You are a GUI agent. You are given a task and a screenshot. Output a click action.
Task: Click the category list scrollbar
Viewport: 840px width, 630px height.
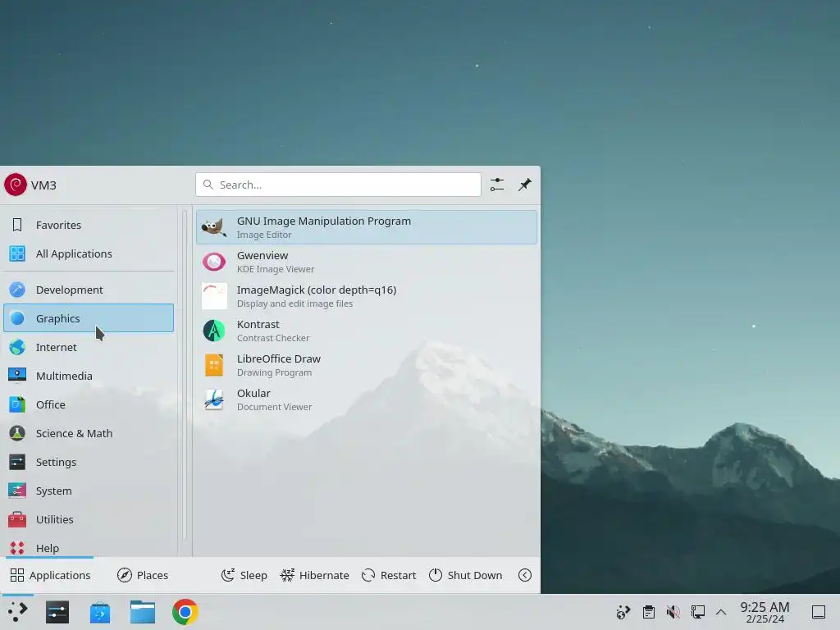pos(185,375)
